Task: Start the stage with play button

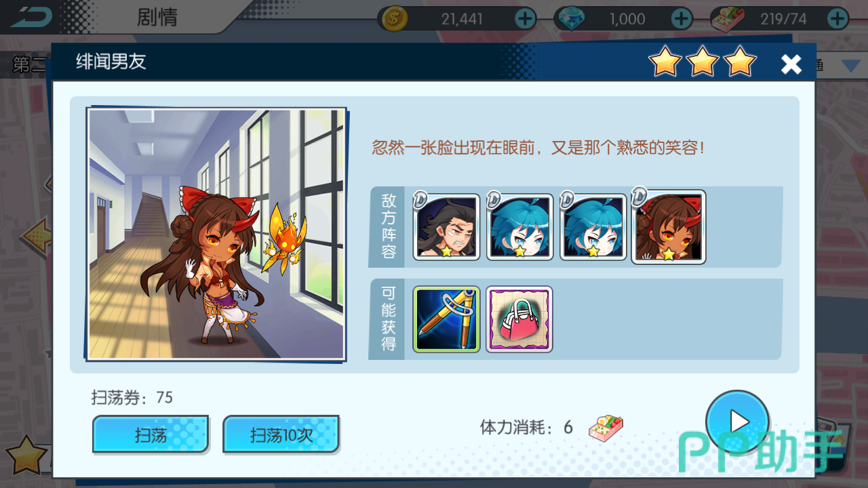Action: [x=737, y=422]
